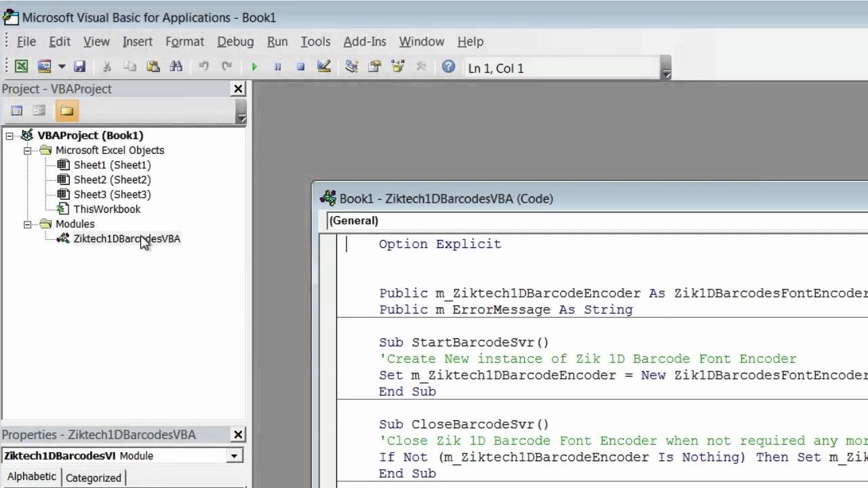Click the Break pause icon
Screen dimensions: 868x488
click(277, 66)
